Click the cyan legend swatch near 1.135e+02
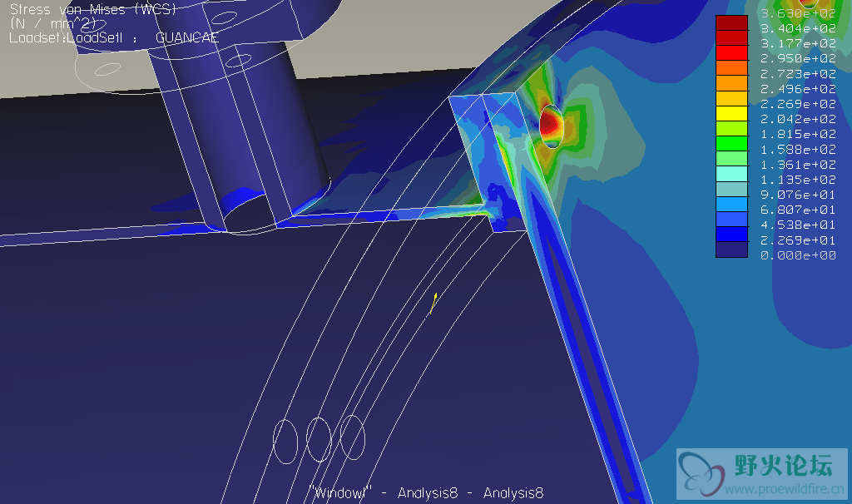The image size is (852, 504). (x=731, y=174)
